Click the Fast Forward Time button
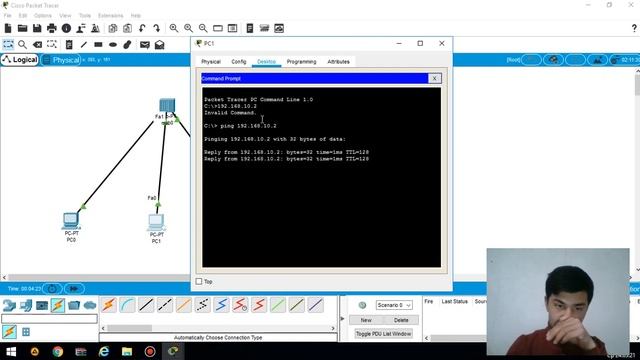Image resolution: width=640 pixels, height=360 pixels. [74, 289]
